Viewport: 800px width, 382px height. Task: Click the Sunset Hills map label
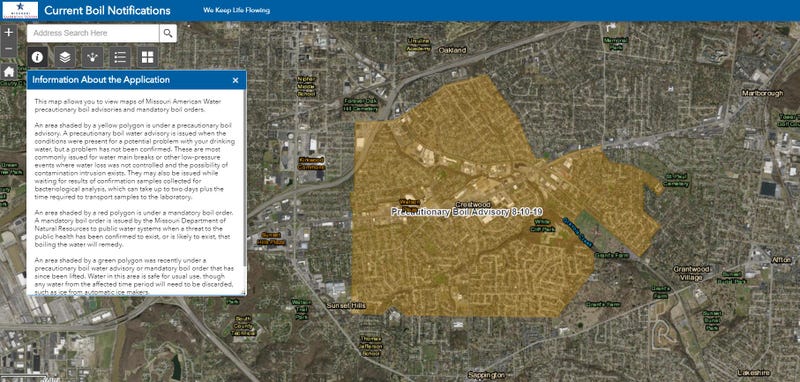(346, 305)
